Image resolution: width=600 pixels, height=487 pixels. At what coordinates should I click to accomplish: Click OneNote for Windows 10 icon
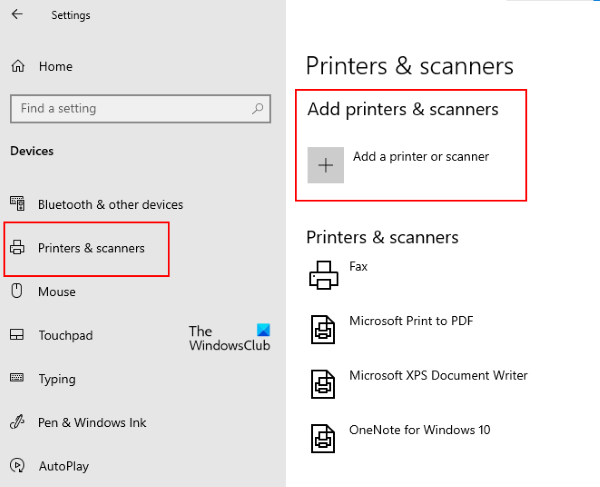(x=323, y=439)
